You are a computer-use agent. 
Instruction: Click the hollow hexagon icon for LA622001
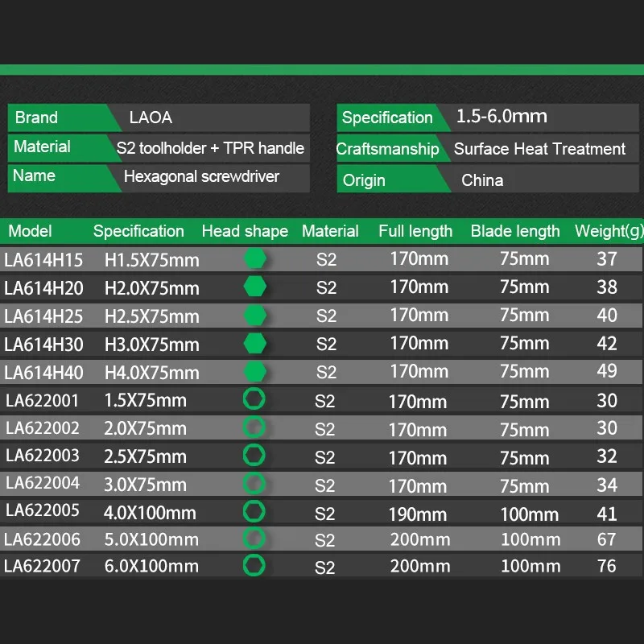[x=254, y=398]
